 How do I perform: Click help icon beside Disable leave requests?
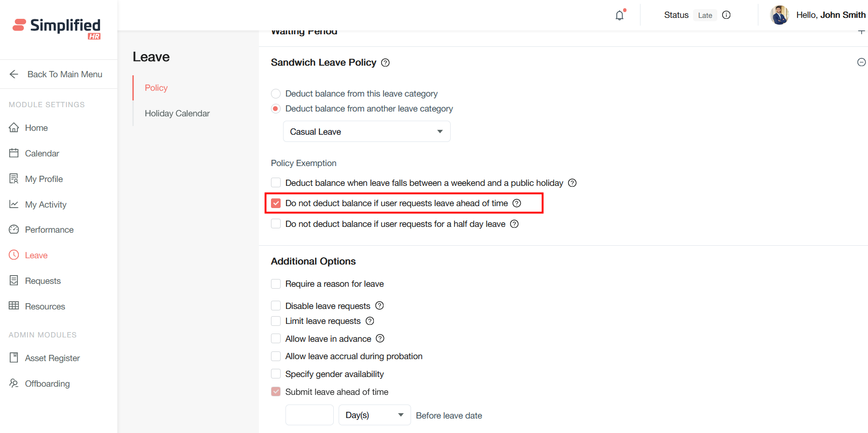[x=380, y=306]
